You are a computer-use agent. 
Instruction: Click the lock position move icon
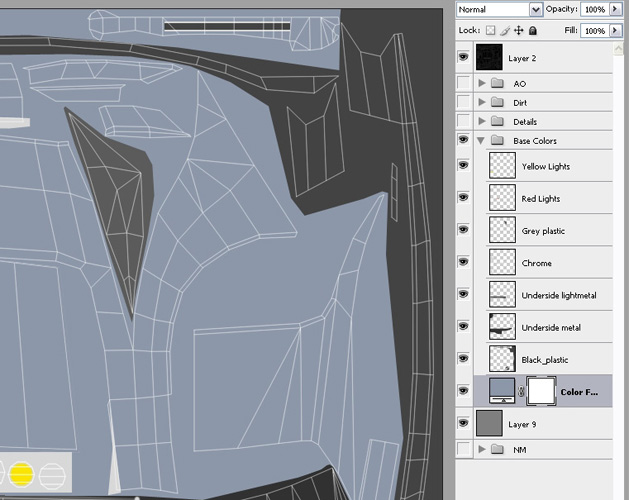(519, 31)
